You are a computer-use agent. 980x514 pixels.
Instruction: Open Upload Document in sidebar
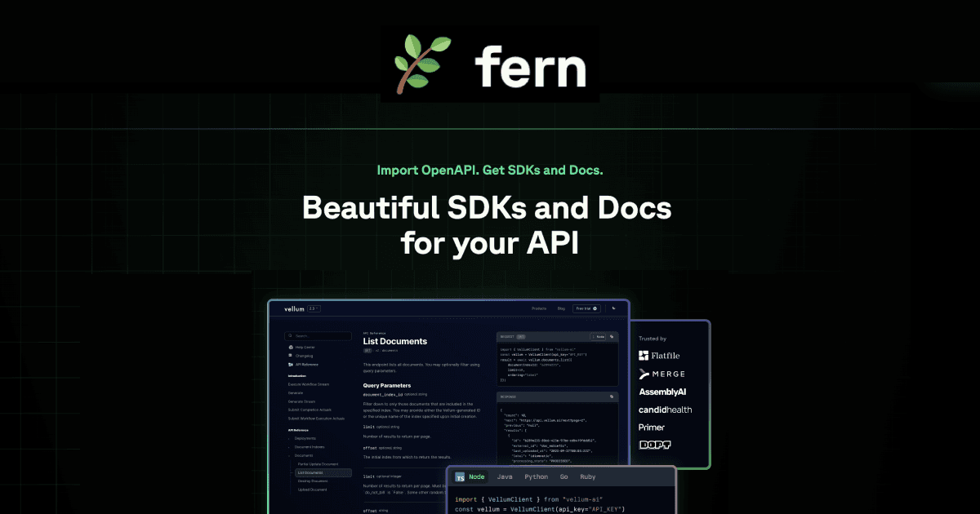(312, 490)
